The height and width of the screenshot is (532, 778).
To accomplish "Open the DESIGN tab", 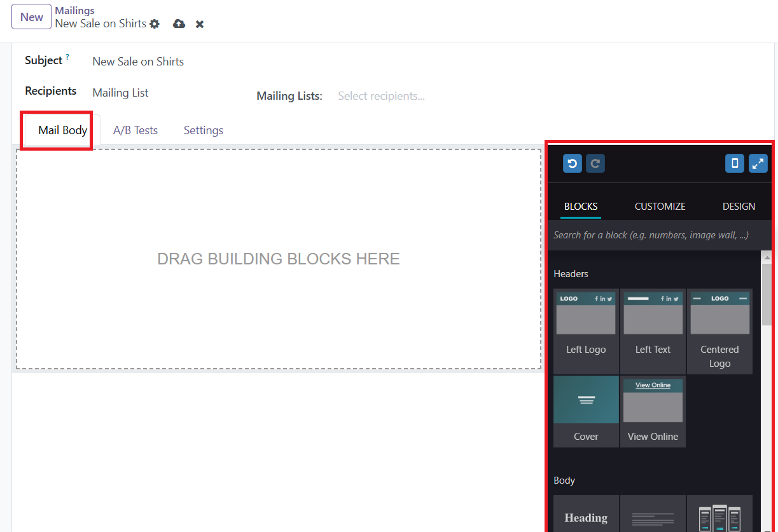I will tap(739, 207).
